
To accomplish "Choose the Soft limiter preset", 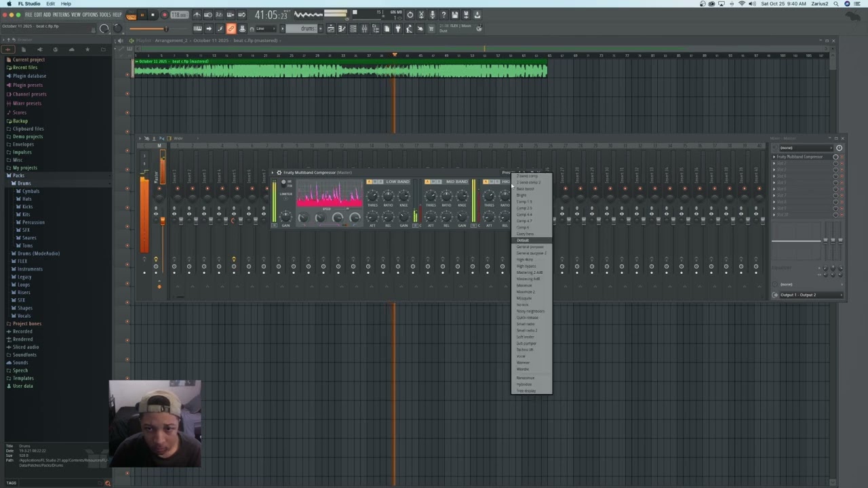I will [x=531, y=337].
